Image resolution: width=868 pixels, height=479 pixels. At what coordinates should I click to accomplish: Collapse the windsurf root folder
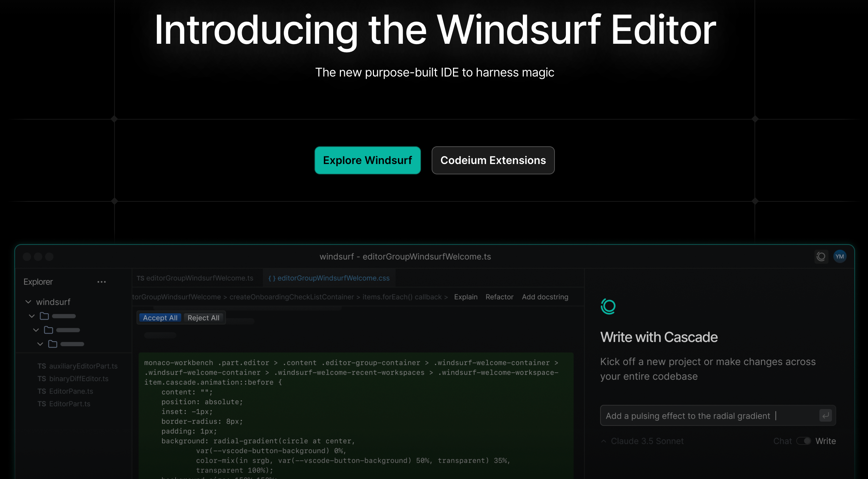[28, 302]
